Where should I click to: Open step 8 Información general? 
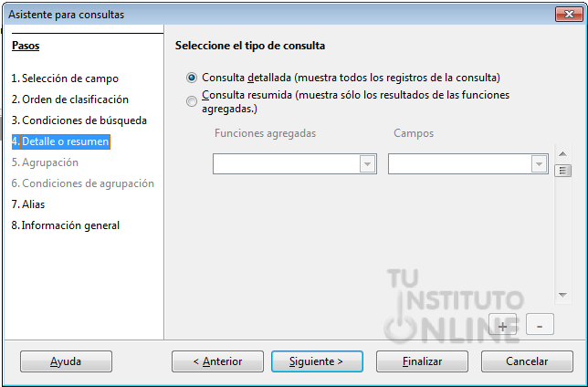coord(65,225)
